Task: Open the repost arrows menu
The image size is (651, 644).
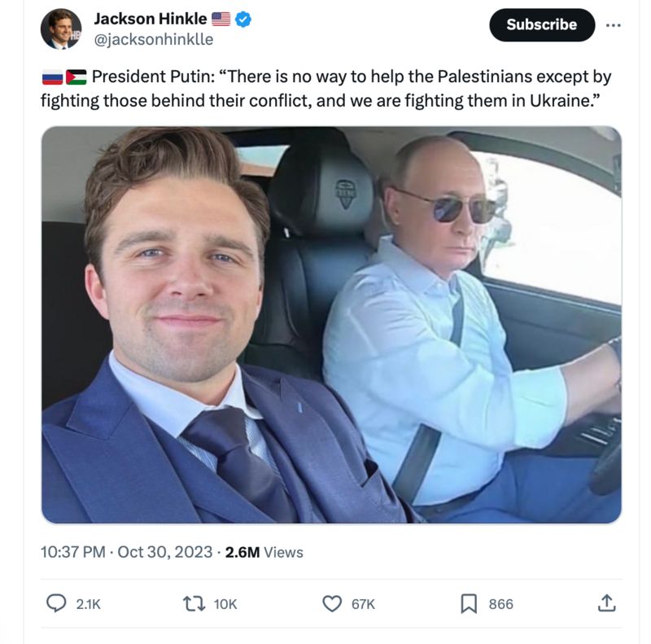Action: [194, 603]
